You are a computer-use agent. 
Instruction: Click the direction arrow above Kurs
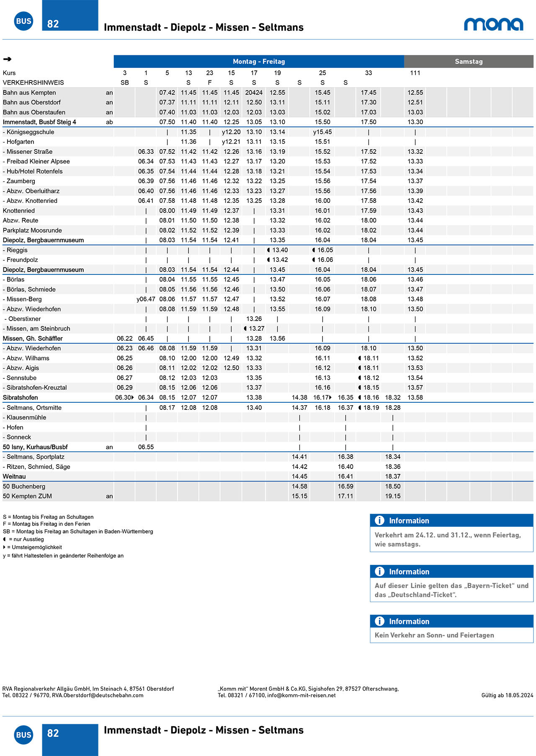7,59
